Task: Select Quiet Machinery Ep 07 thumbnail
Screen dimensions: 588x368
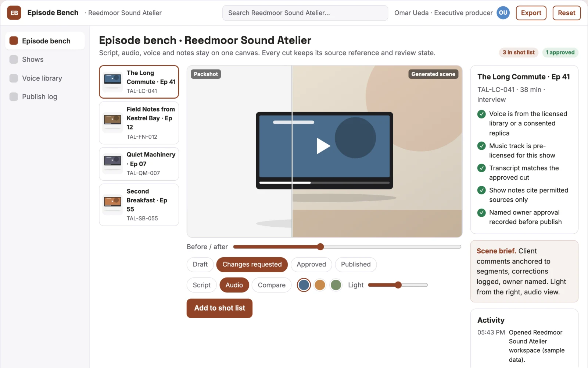Action: (x=112, y=164)
